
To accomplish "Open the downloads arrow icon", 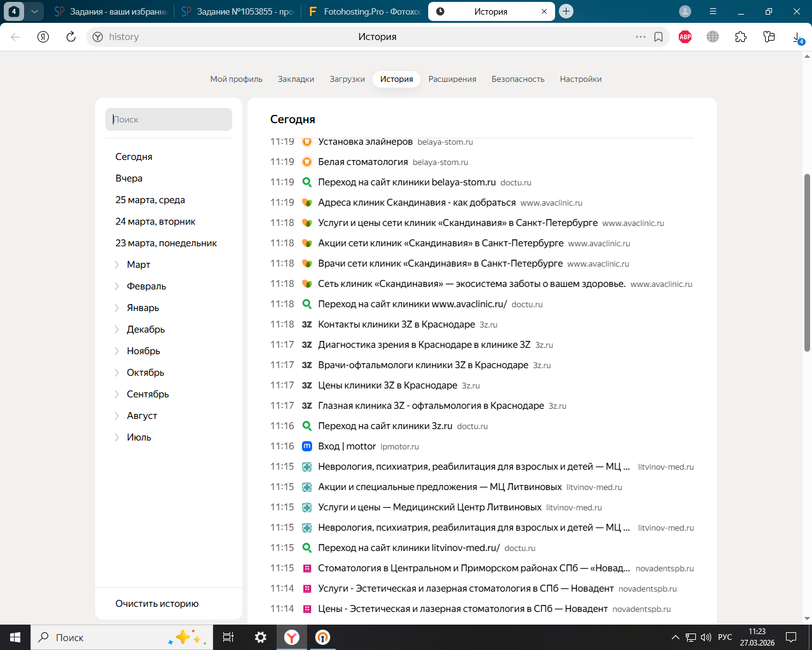I will pyautogui.click(x=797, y=37).
